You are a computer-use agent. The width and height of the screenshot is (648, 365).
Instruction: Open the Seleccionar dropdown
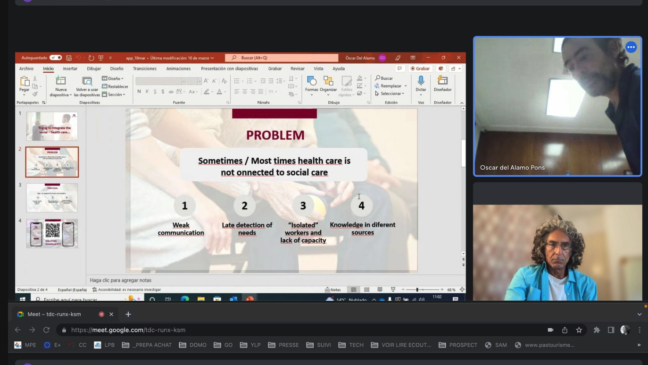tap(389, 94)
